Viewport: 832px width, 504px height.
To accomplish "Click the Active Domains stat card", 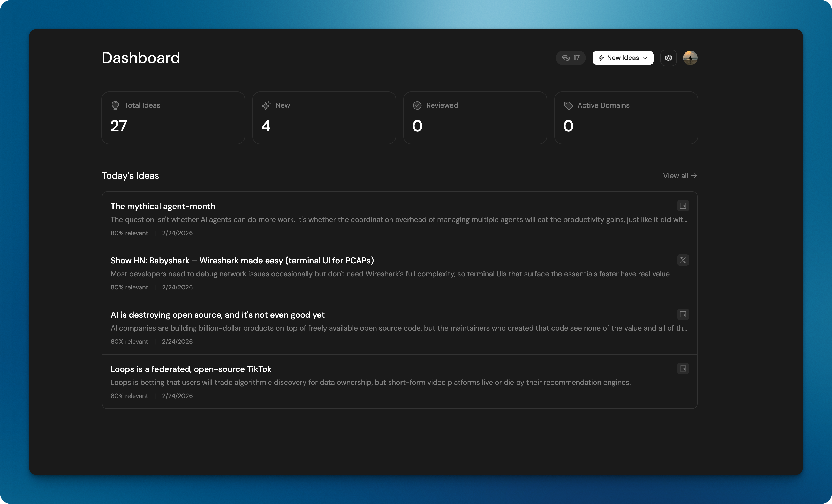I will [626, 118].
